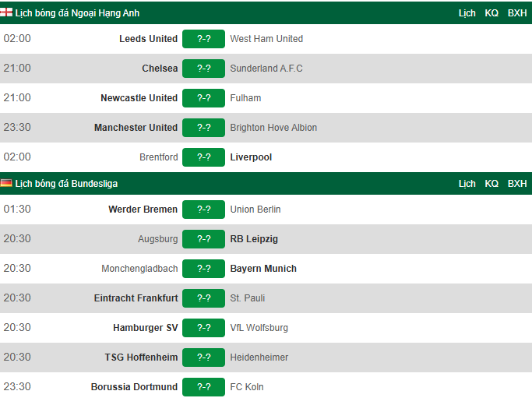Click the Brentford vs Liverpool score button
Image resolution: width=532 pixels, height=398 pixels.
coord(203,157)
